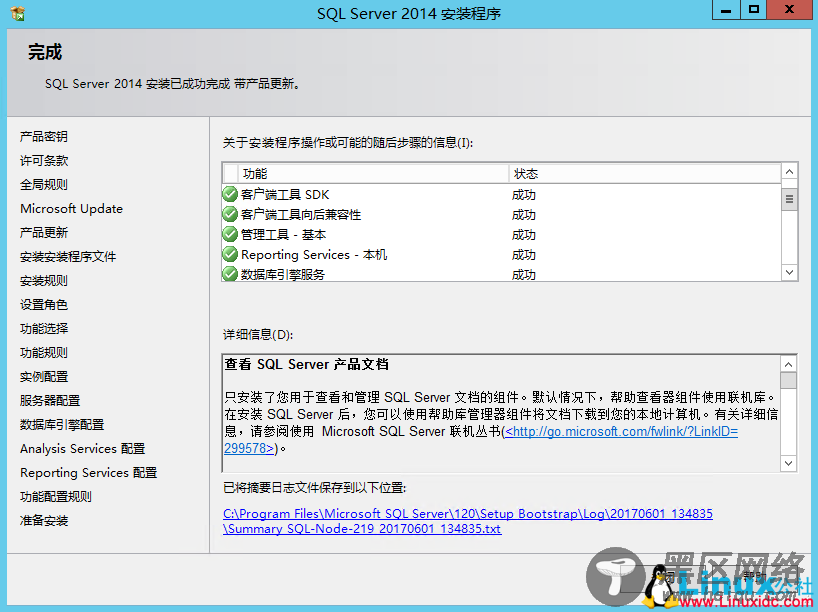Image resolution: width=818 pixels, height=612 pixels.
Task: Select the 管理工具 - 基本 feature row
Action: [502, 235]
